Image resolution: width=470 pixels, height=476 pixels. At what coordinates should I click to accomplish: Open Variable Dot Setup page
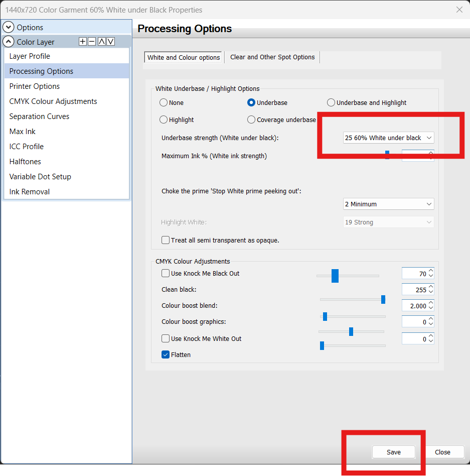[x=67, y=177]
